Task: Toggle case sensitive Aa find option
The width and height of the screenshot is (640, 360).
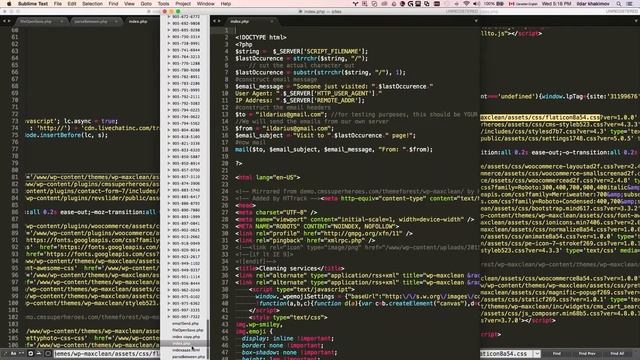Action: click(x=13, y=353)
